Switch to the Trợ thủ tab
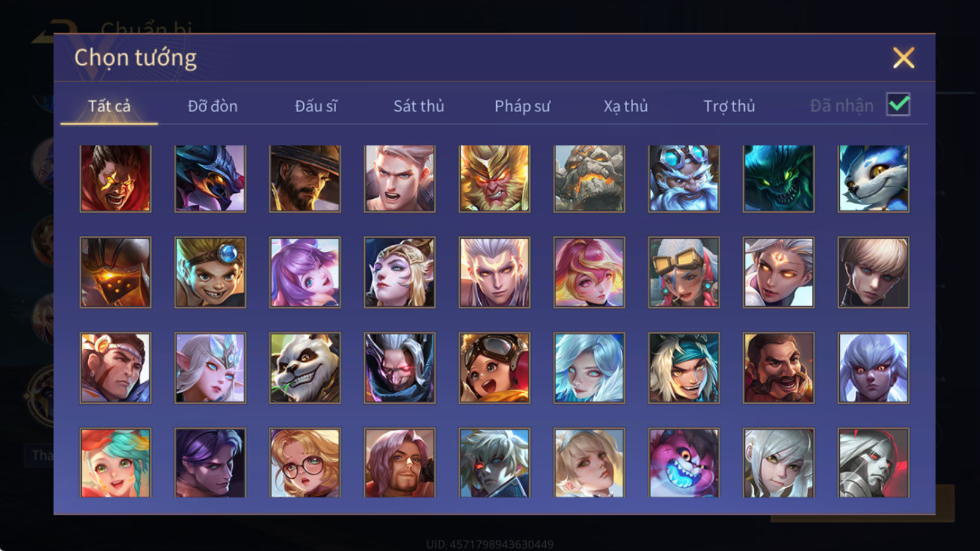 click(729, 106)
